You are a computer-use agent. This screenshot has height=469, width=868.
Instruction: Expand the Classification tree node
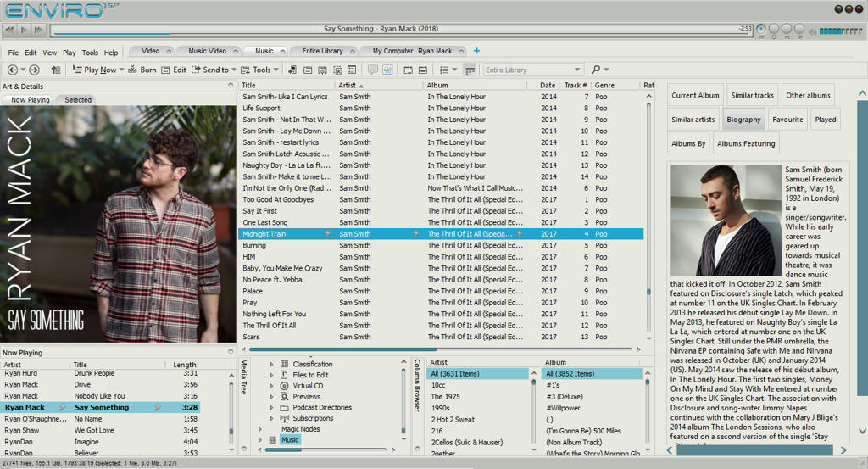[x=271, y=365]
